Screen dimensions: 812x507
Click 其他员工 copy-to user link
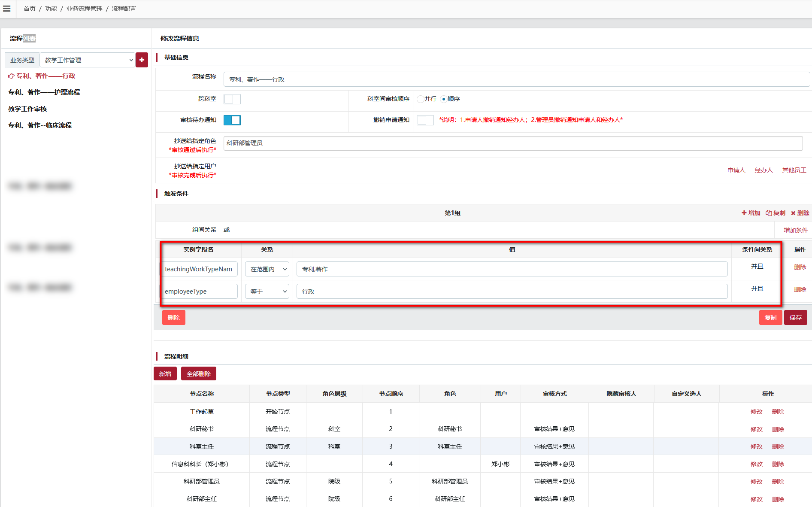tap(794, 170)
